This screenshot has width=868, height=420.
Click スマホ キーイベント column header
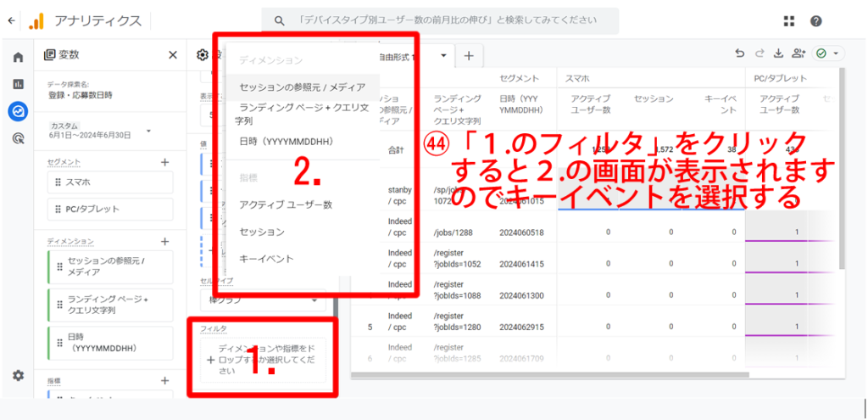[x=721, y=104]
